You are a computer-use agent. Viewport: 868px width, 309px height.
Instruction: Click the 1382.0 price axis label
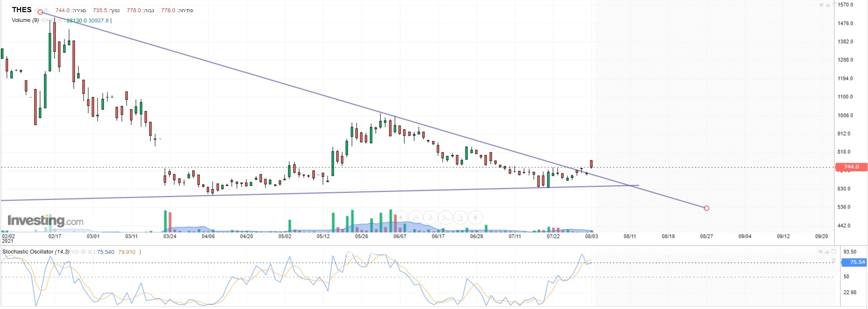click(x=846, y=42)
